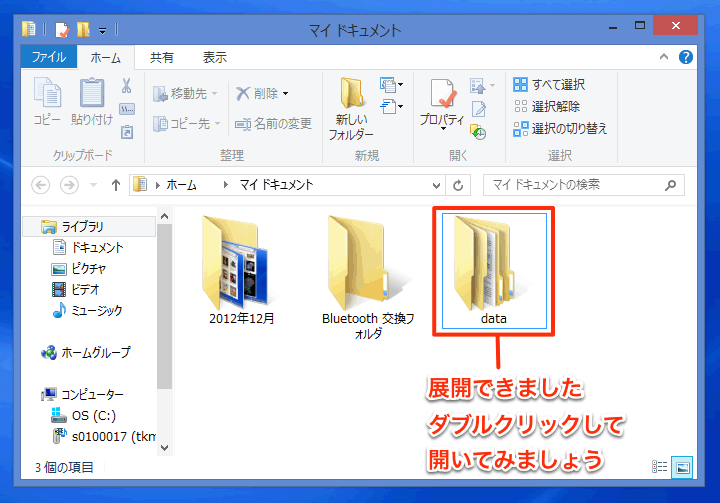Viewport: 720px width, 503px height.
Task: Click the search box for マイ ドキュメント
Action: [584, 185]
